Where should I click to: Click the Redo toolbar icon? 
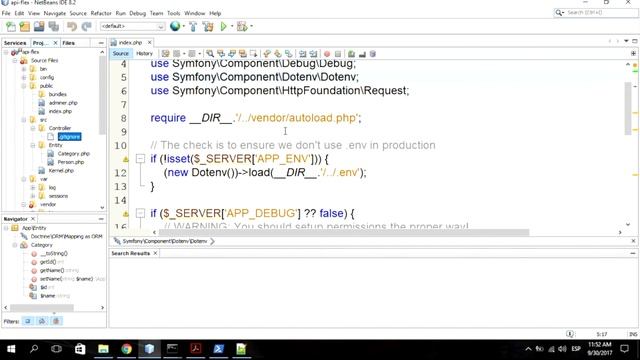pyautogui.click(x=86, y=27)
